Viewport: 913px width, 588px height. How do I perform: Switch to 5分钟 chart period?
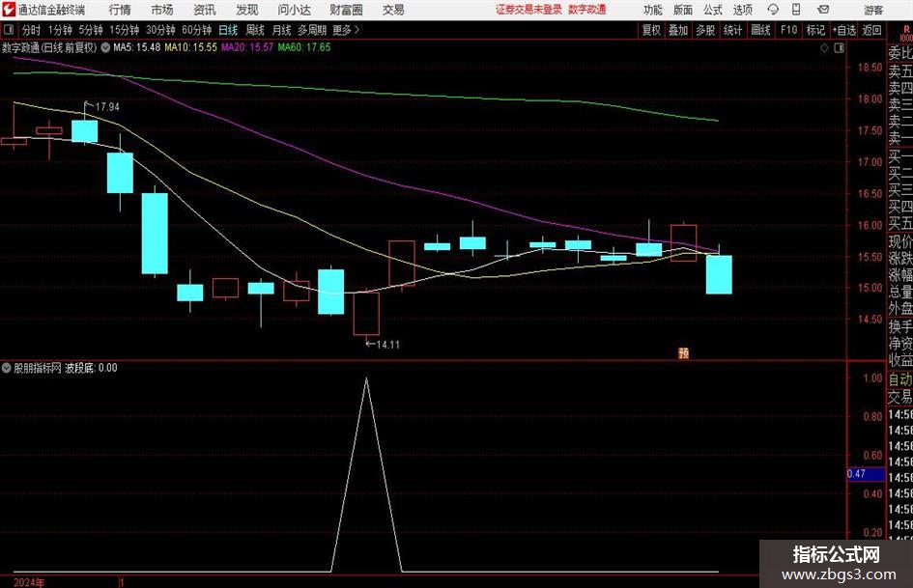(91, 30)
